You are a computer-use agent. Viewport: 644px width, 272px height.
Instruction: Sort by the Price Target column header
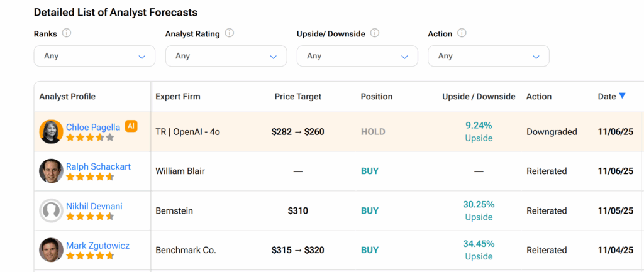[297, 97]
